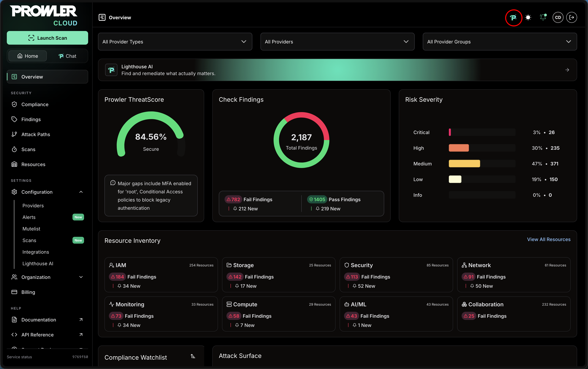The height and width of the screenshot is (369, 588).
Task: Open the All Provider Groups dropdown
Action: (500, 42)
